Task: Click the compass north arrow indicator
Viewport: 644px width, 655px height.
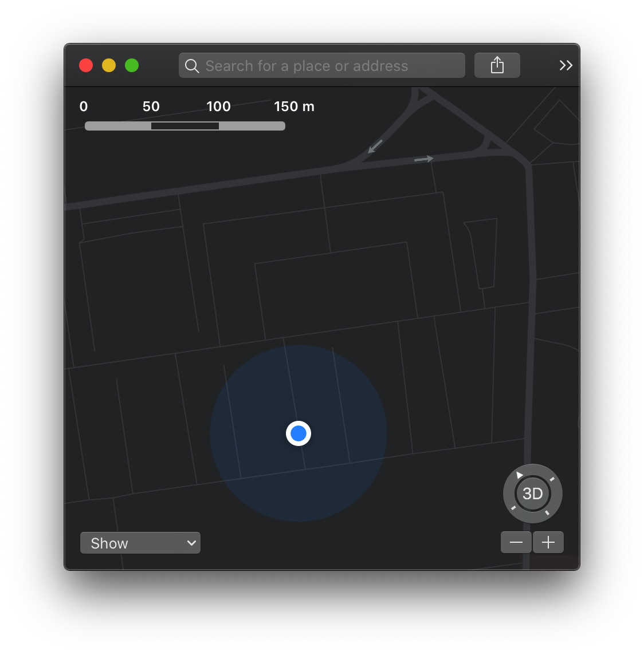Action: click(519, 475)
